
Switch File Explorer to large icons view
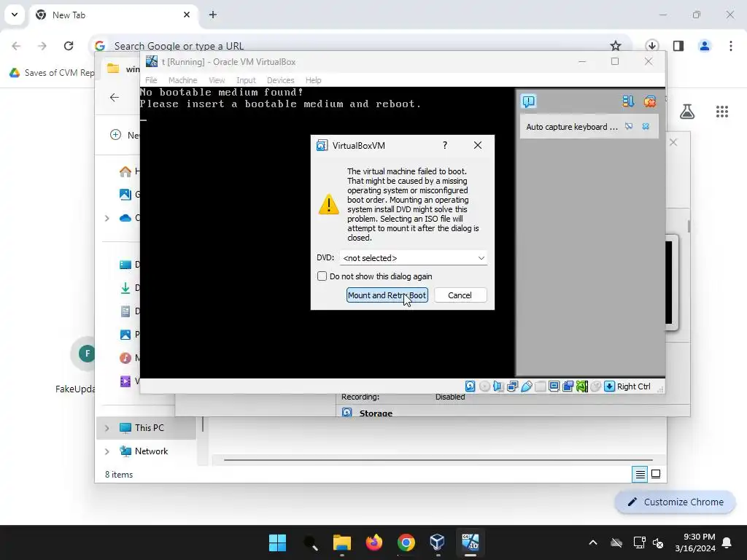click(x=656, y=474)
